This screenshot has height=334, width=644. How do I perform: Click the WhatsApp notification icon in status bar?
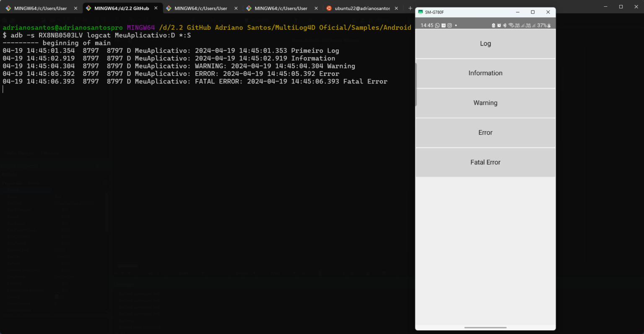tap(437, 25)
